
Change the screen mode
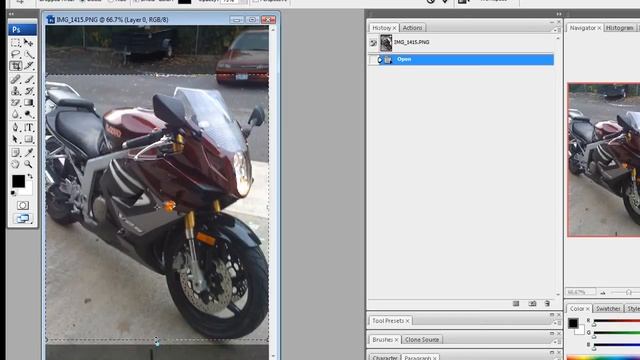[x=22, y=218]
